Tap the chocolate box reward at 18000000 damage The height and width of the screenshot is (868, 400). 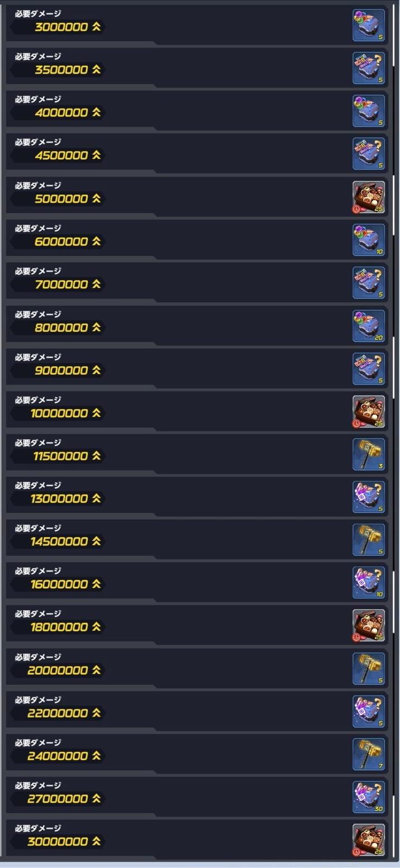[x=369, y=626]
